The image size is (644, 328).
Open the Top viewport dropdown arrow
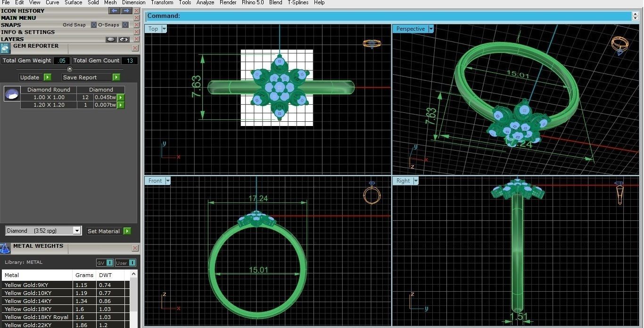(164, 29)
